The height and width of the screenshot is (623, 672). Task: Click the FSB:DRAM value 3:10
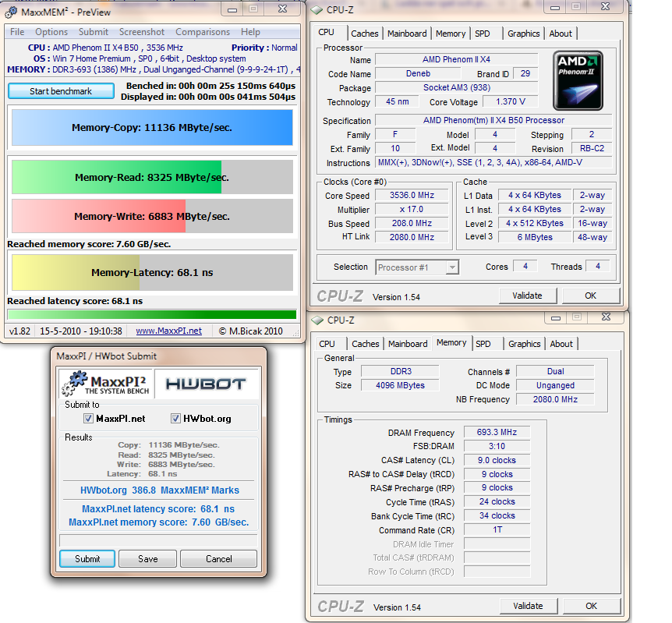[497, 446]
